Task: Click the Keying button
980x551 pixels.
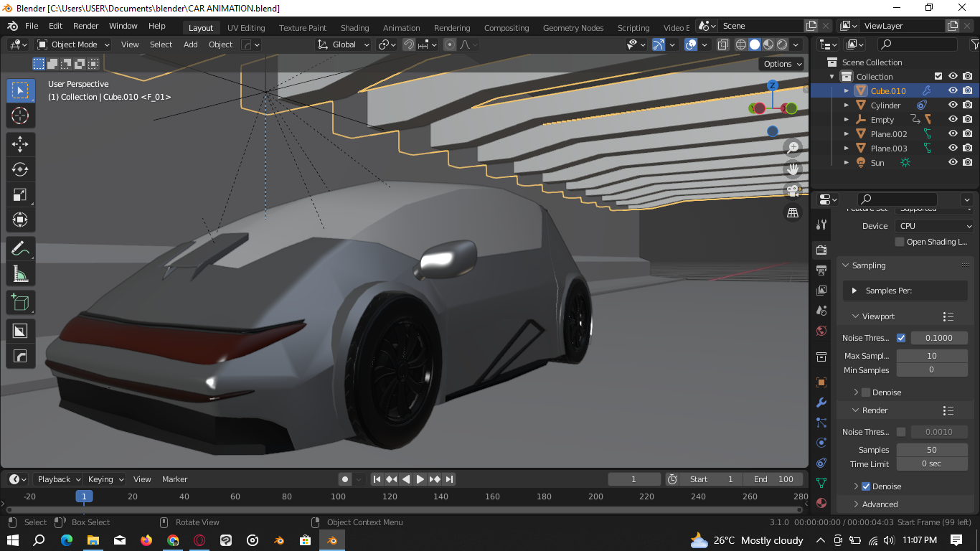Action: click(x=105, y=479)
